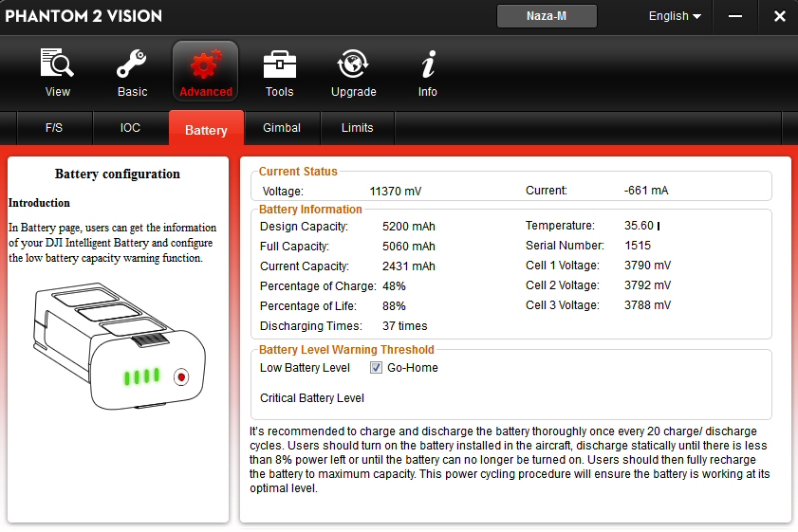Switch to the Gimbal tab
Image resolution: width=798 pixels, height=532 pixels.
tap(282, 128)
